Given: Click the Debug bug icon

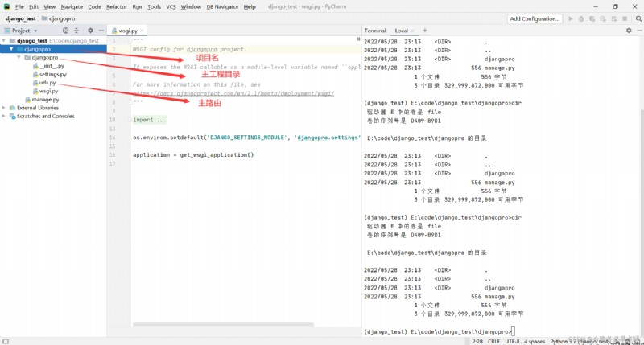Looking at the screenshot, I should [581, 18].
